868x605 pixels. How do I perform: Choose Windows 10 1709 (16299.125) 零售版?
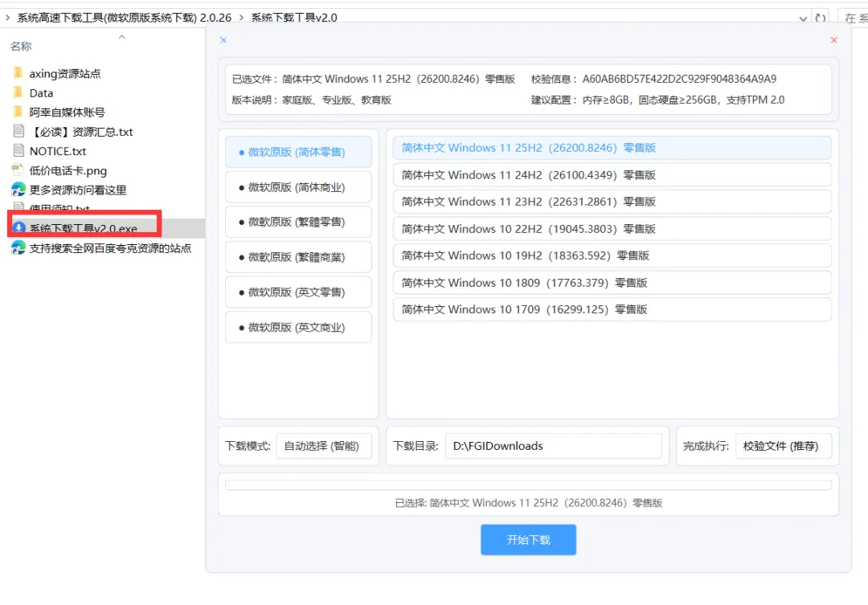tap(612, 309)
